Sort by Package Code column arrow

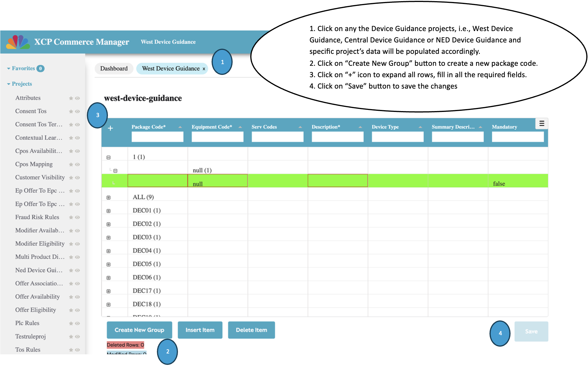(x=180, y=127)
